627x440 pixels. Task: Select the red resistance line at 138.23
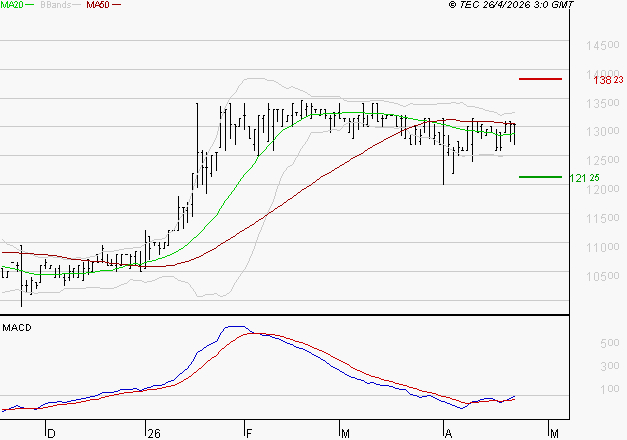coord(540,79)
